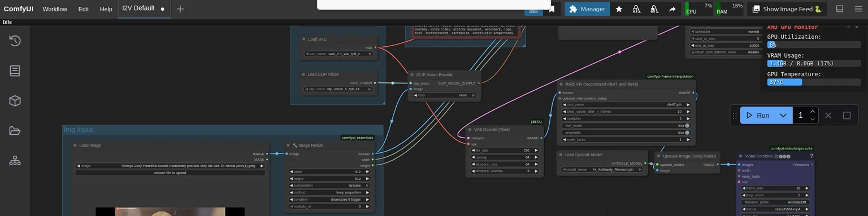
Task: Select the image filename selector in Load Image
Action: tap(170, 166)
